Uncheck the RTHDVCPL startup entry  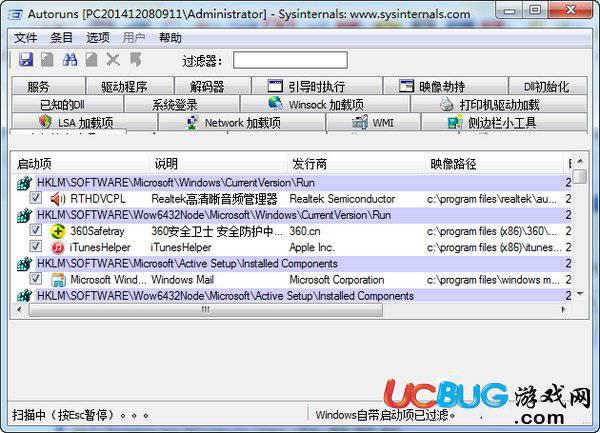[x=36, y=198]
